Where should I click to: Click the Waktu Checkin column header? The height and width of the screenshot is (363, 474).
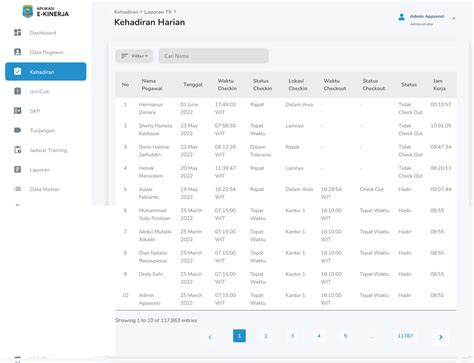pos(227,85)
